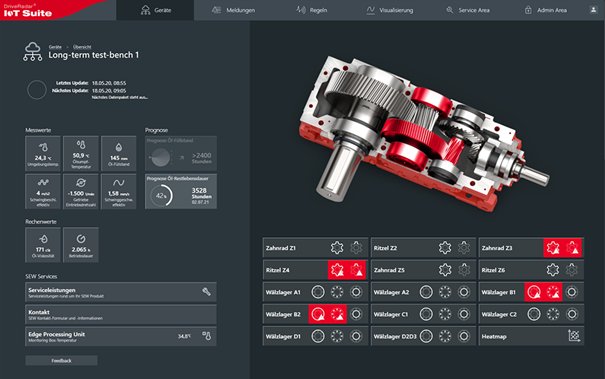Open the 2.065 h operating hours tile
605x379 pixels.
pyautogui.click(x=81, y=245)
